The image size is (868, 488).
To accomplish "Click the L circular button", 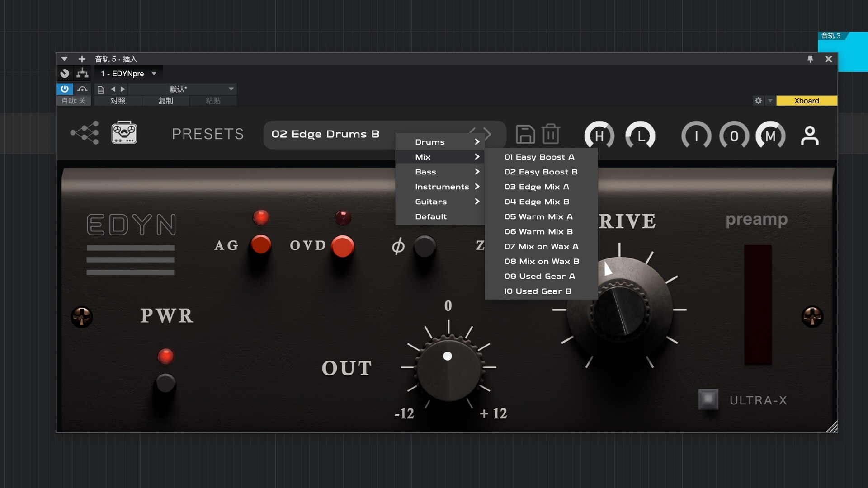I will pyautogui.click(x=640, y=136).
